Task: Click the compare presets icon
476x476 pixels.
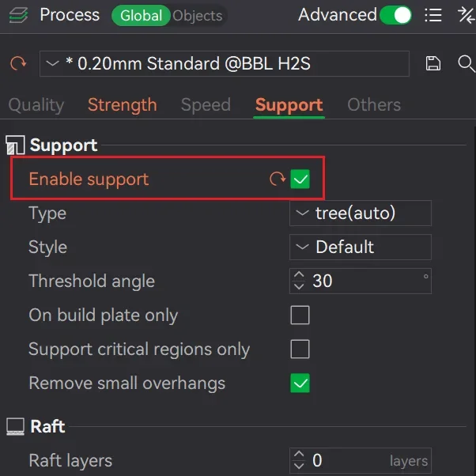Action: point(467,15)
